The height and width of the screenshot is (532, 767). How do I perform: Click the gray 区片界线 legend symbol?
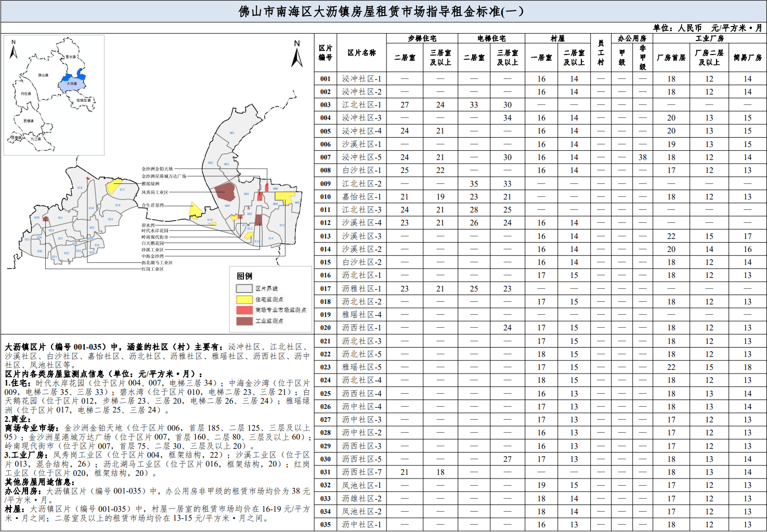pos(244,288)
